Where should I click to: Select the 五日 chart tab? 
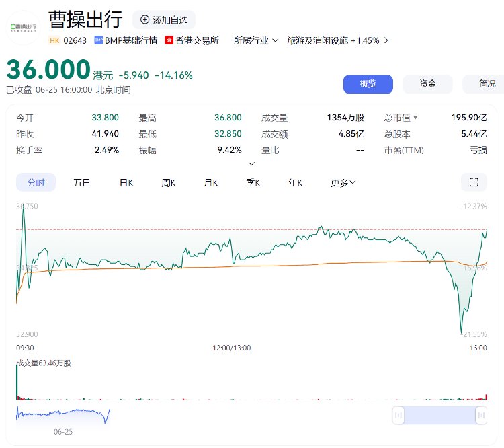click(81, 183)
